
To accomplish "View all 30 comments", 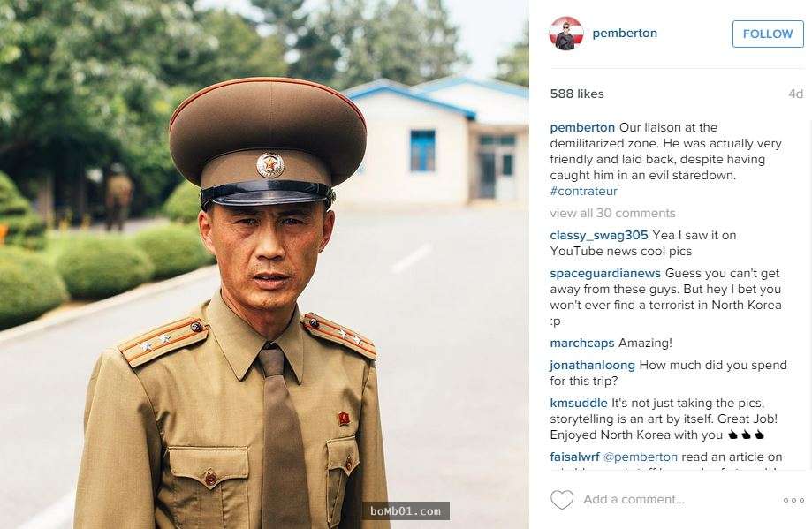I will [612, 213].
